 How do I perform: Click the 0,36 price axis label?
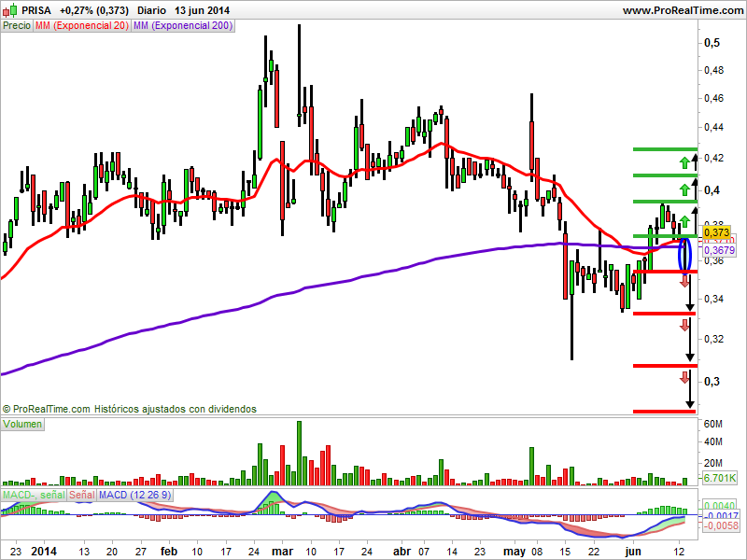click(x=713, y=261)
